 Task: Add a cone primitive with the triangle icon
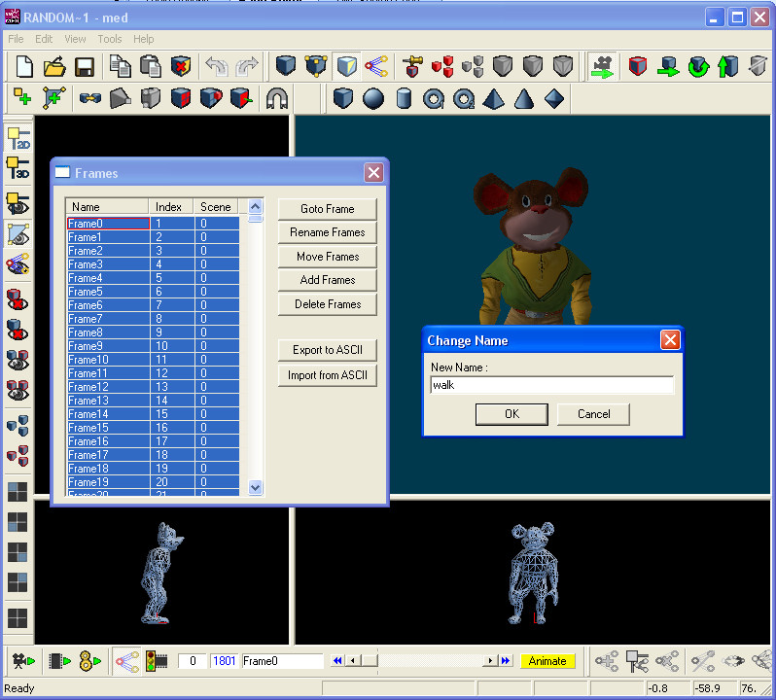click(x=524, y=98)
